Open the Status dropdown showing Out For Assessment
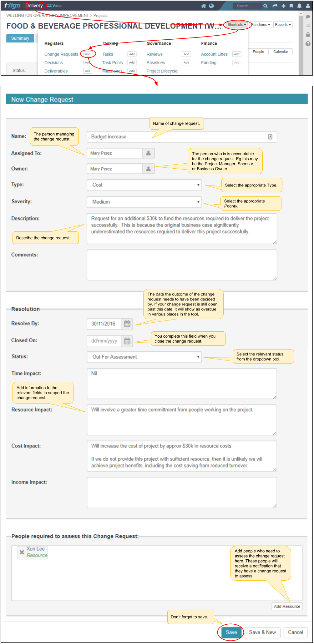The image size is (314, 644). (x=144, y=357)
